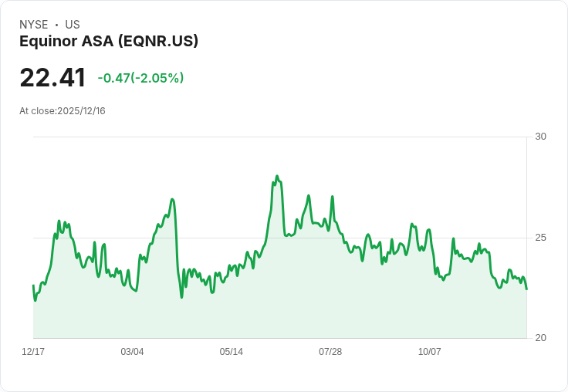
Task: Click the lowest trough of the price line
Action: 35,300
